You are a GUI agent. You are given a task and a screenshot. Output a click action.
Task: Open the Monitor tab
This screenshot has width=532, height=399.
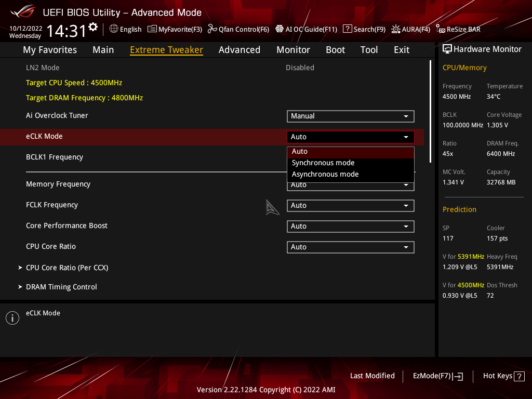pyautogui.click(x=293, y=50)
